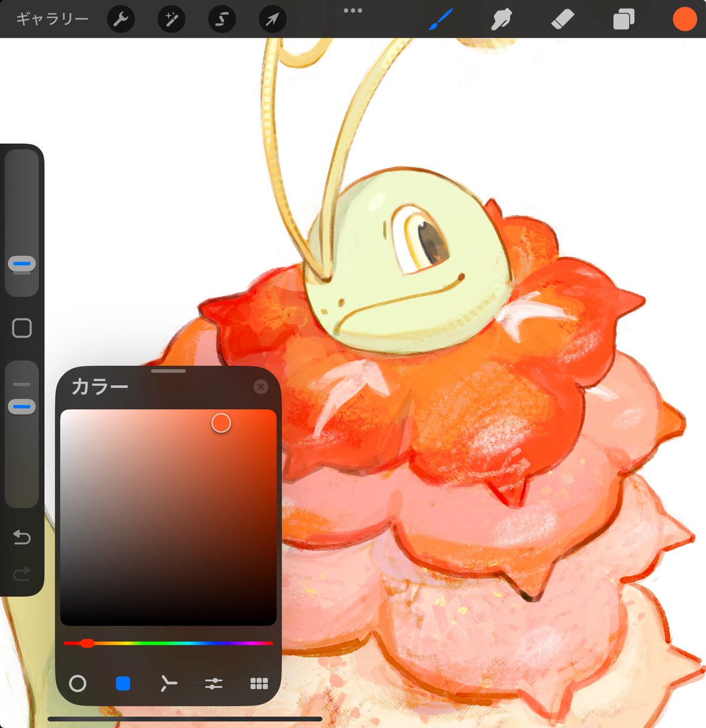Screen dimensions: 706x728
Task: Switch to the Value sliders color tab
Action: point(213,684)
